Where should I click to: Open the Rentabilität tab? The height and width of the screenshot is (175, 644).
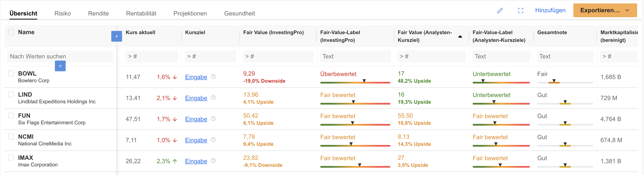tap(141, 13)
